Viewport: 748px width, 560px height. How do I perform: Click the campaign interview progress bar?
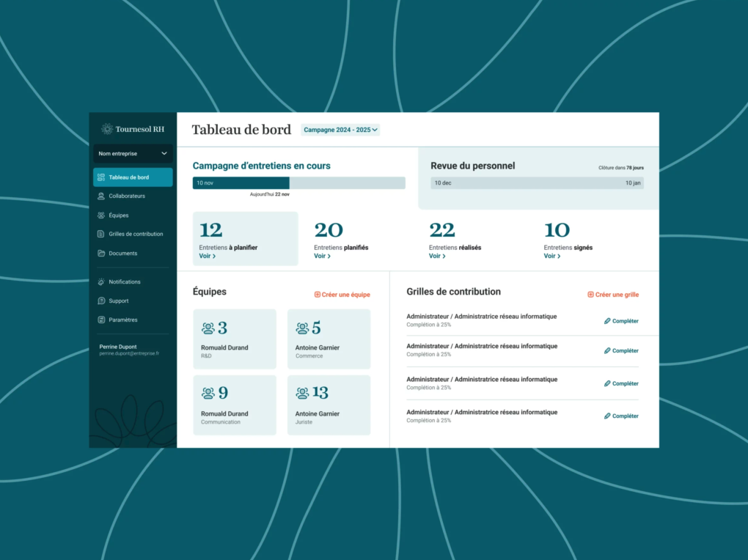tap(298, 183)
